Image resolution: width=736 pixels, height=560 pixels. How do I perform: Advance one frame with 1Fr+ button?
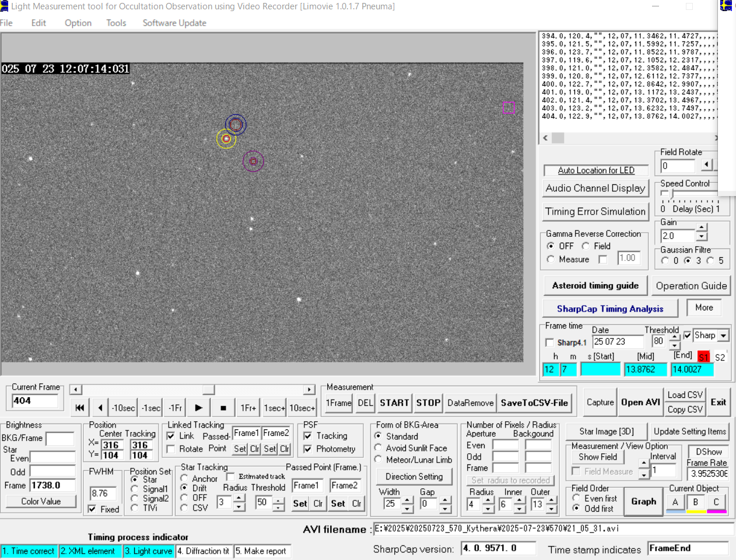coord(248,408)
